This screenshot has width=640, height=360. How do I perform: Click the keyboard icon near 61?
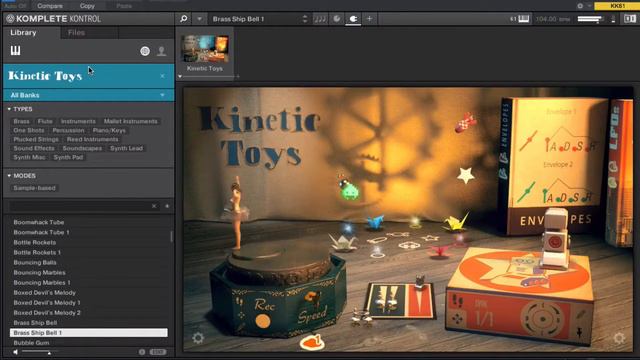(524, 19)
